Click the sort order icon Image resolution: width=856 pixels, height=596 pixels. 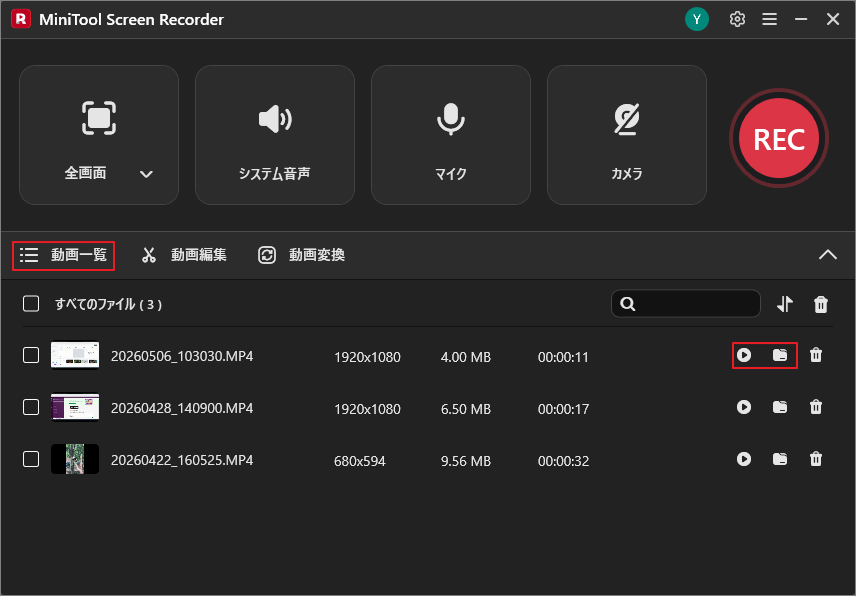click(x=784, y=304)
